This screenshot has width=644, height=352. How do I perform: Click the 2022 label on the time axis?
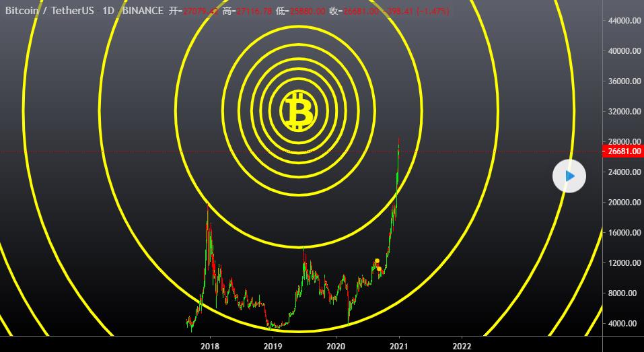[462, 346]
